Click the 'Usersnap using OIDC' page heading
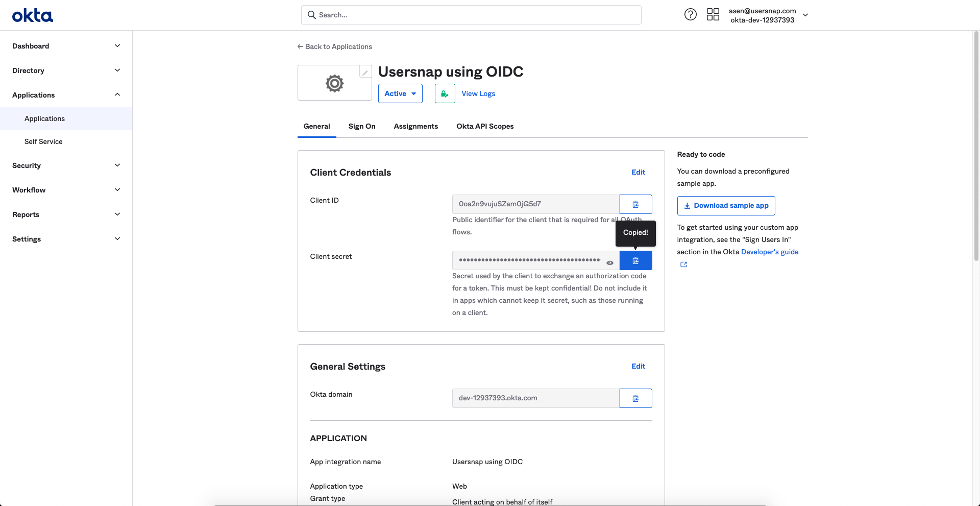 [451, 72]
